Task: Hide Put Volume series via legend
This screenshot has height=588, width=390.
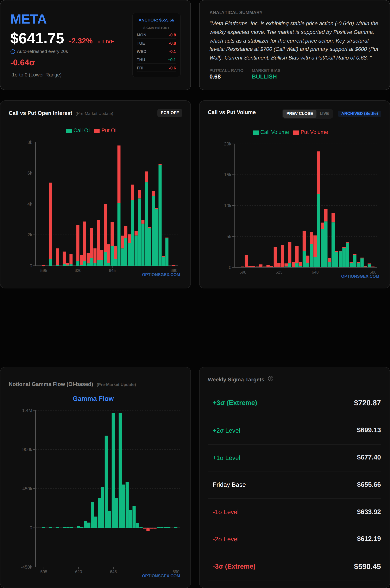Action: pyautogui.click(x=296, y=133)
